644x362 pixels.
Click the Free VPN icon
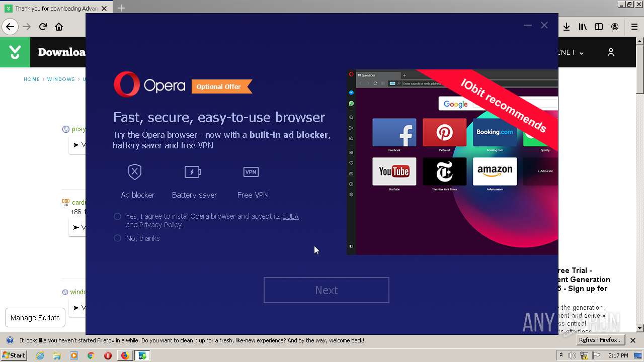(x=251, y=172)
